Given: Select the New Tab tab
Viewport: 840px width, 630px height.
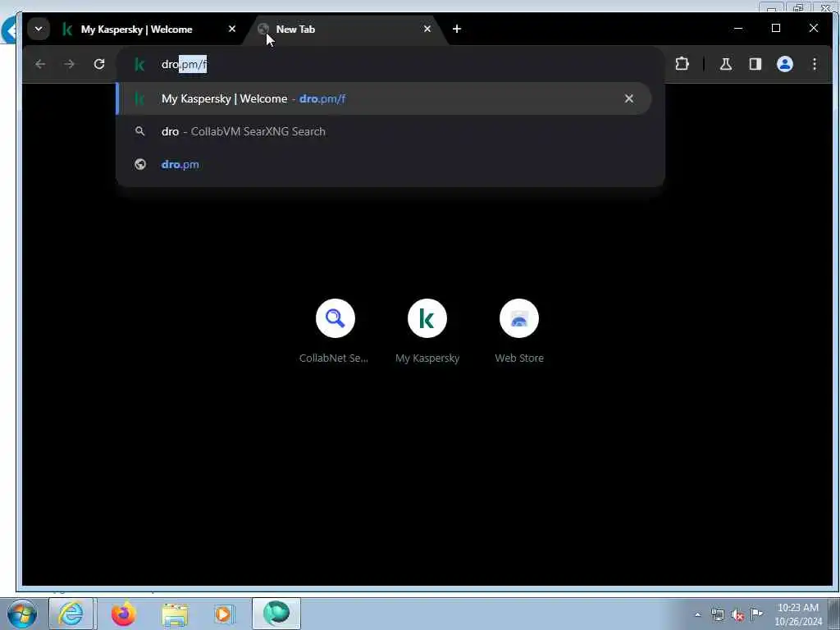Looking at the screenshot, I should 344,30.
